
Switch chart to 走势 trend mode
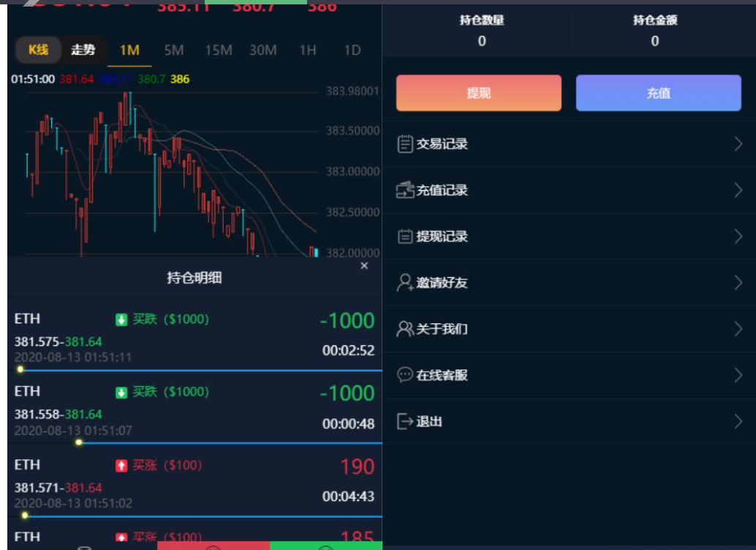point(83,50)
